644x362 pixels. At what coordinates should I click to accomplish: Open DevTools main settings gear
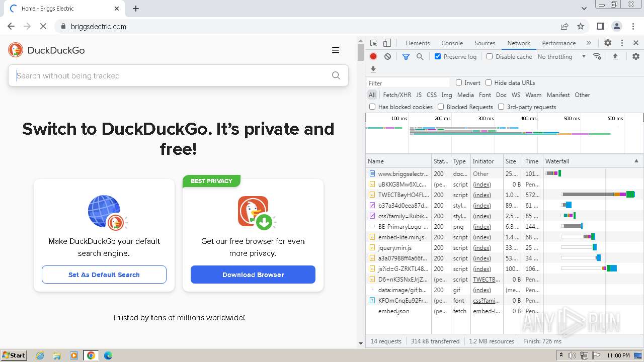(608, 43)
